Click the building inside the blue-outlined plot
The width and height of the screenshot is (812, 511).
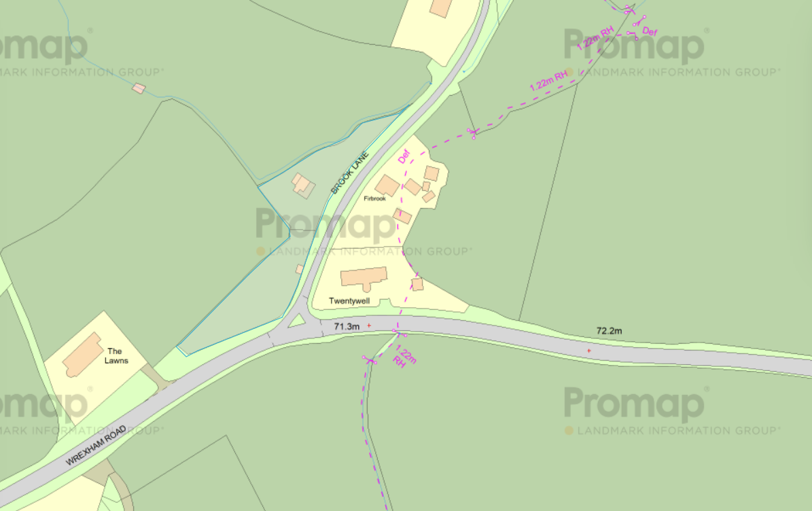[x=303, y=186]
